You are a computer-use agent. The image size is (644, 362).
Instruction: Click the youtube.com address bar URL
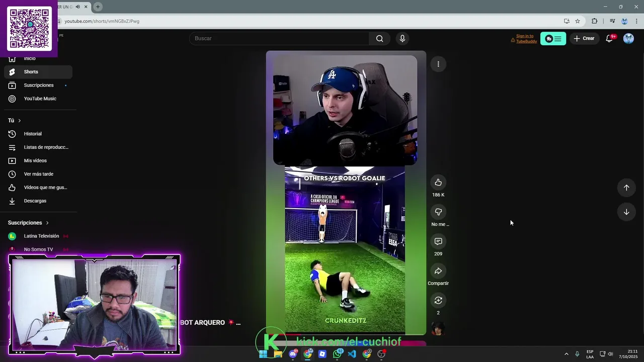click(x=102, y=21)
